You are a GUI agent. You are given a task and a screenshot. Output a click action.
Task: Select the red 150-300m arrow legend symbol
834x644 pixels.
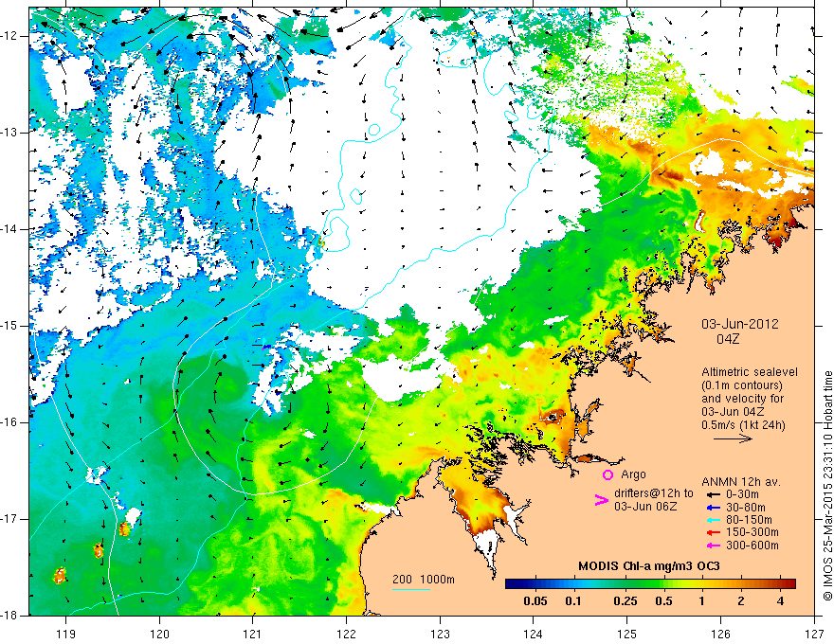click(x=713, y=532)
